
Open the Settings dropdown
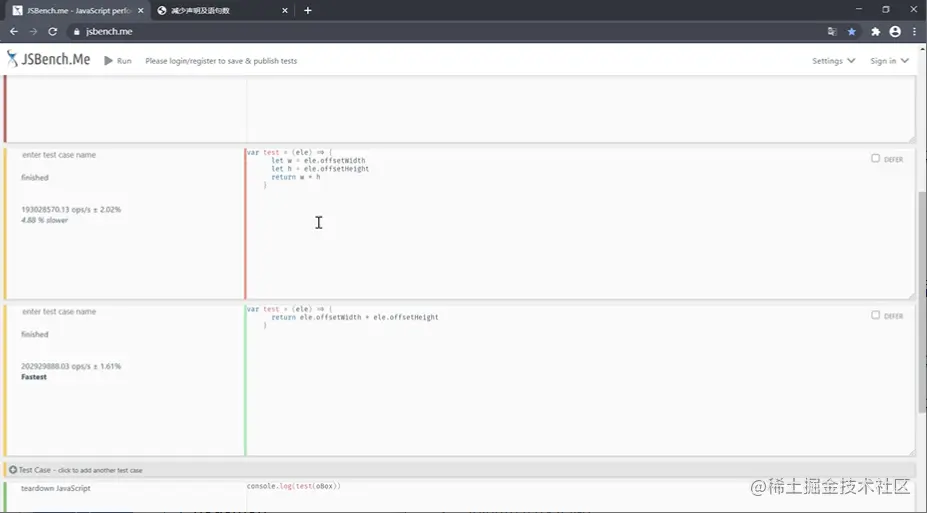[x=833, y=61]
